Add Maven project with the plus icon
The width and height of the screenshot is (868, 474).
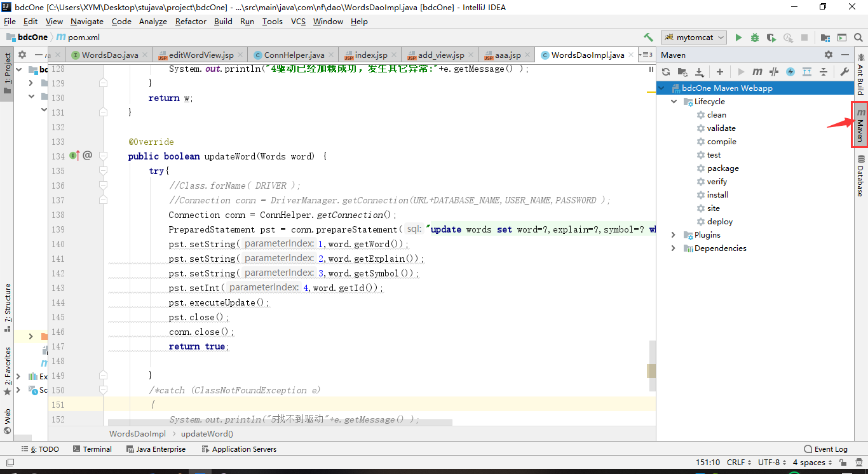720,72
